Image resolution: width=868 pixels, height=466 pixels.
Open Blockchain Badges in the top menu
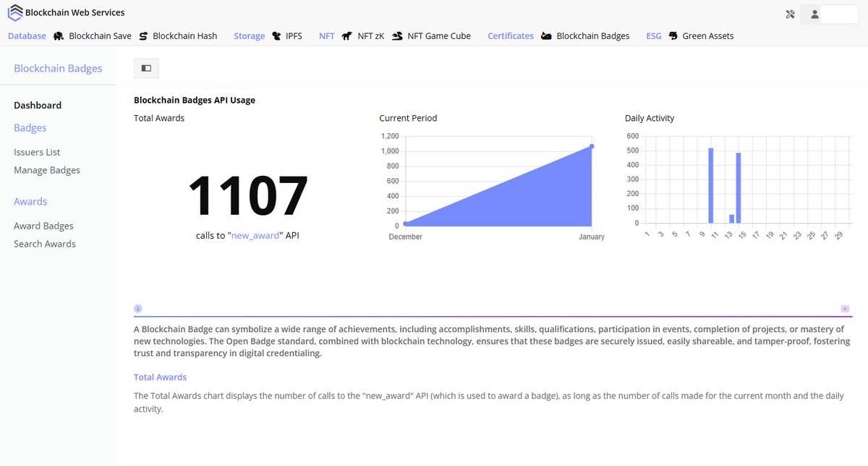(593, 35)
